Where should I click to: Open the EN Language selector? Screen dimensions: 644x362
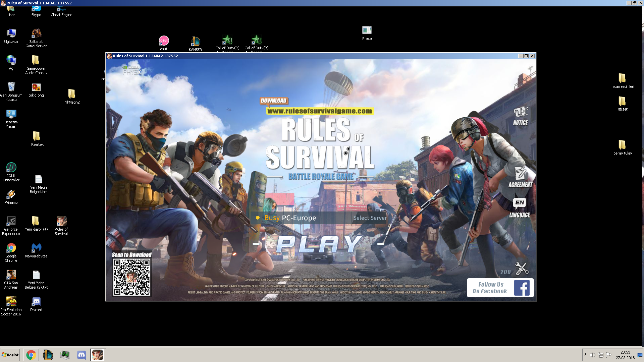click(520, 208)
